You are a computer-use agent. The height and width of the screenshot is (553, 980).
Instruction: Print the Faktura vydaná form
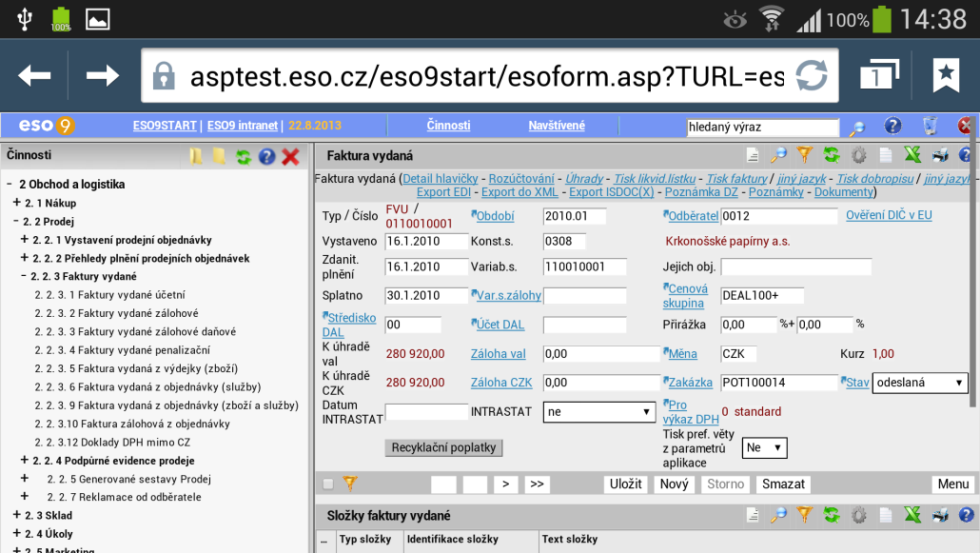pos(940,155)
